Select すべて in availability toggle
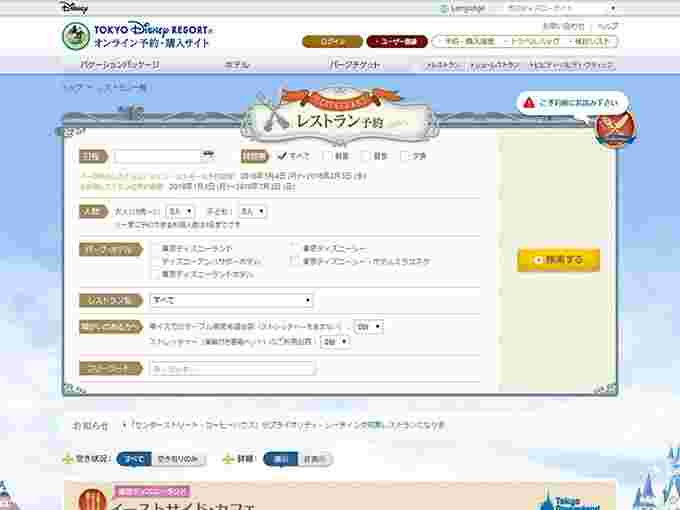The height and width of the screenshot is (510, 680). (134, 459)
